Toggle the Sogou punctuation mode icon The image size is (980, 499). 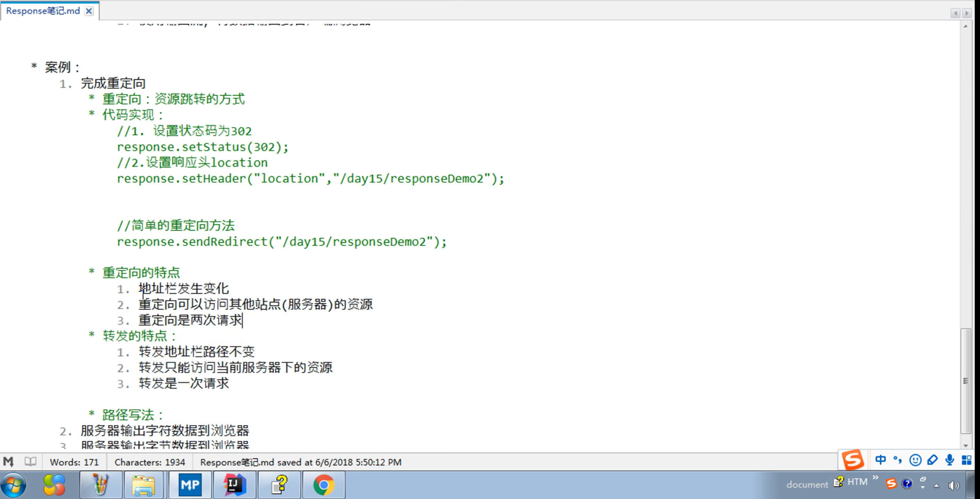click(897, 460)
